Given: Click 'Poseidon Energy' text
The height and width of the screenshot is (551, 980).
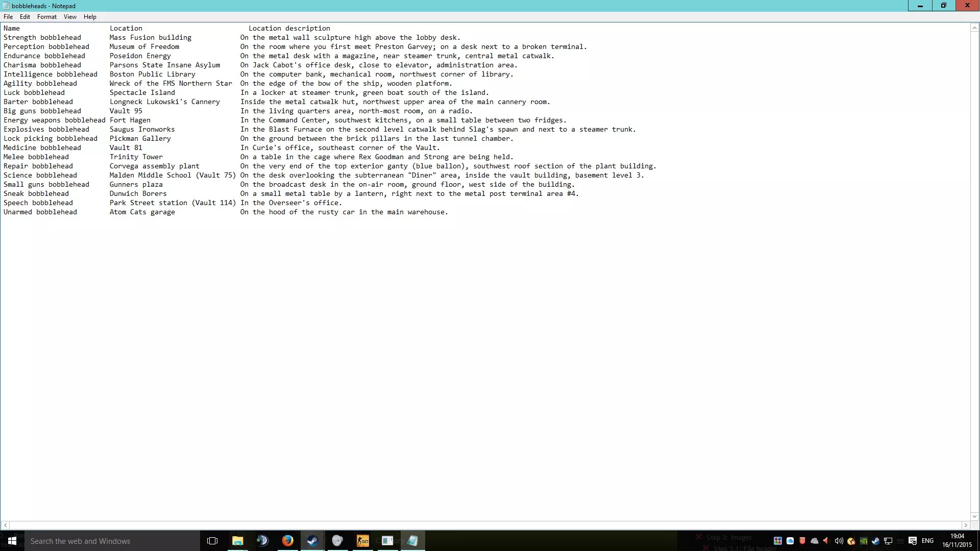Looking at the screenshot, I should click(x=140, y=56).
